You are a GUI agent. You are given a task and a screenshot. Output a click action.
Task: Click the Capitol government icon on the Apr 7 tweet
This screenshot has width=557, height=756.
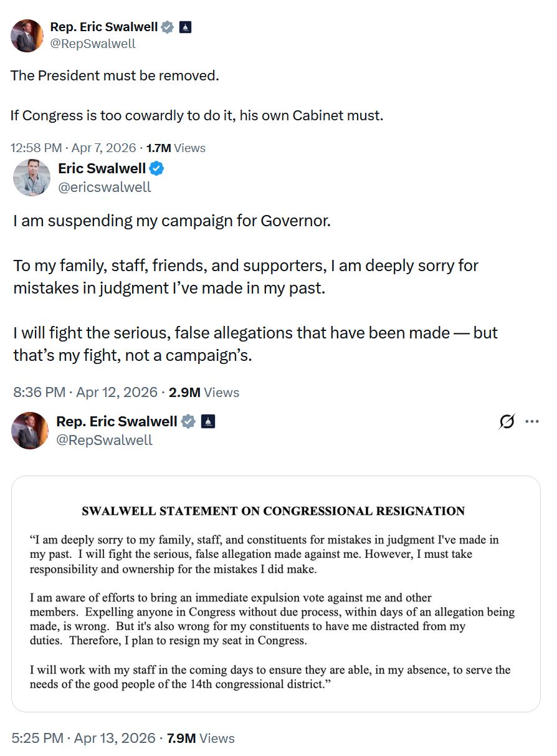pos(185,27)
